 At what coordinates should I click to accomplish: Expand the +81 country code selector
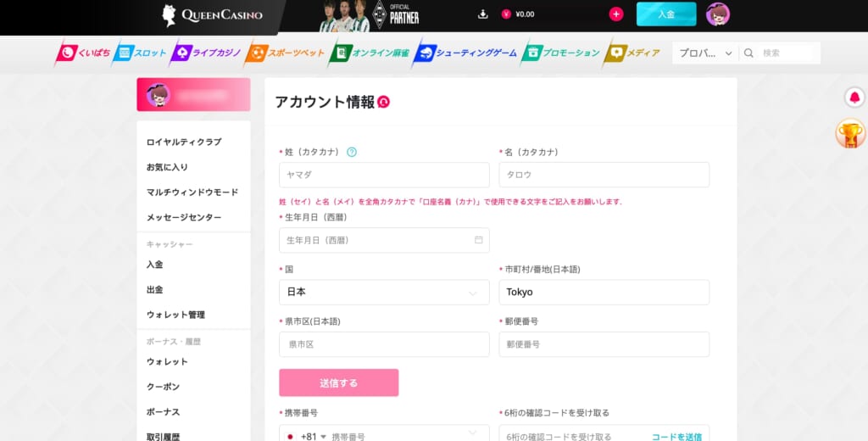(x=314, y=437)
